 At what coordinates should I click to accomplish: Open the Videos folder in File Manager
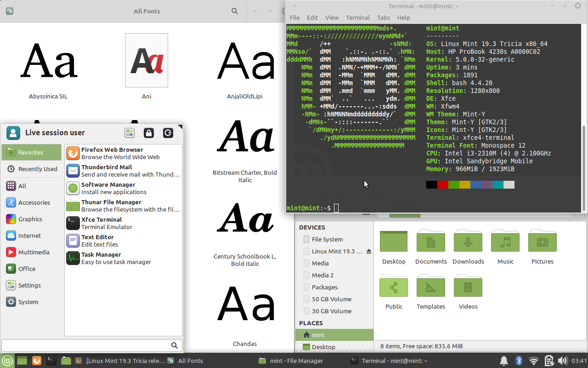click(x=468, y=293)
